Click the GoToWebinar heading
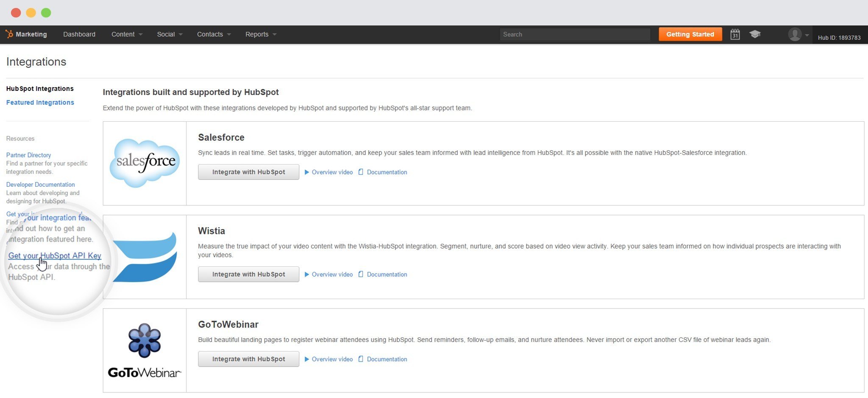This screenshot has width=868, height=398. (228, 325)
